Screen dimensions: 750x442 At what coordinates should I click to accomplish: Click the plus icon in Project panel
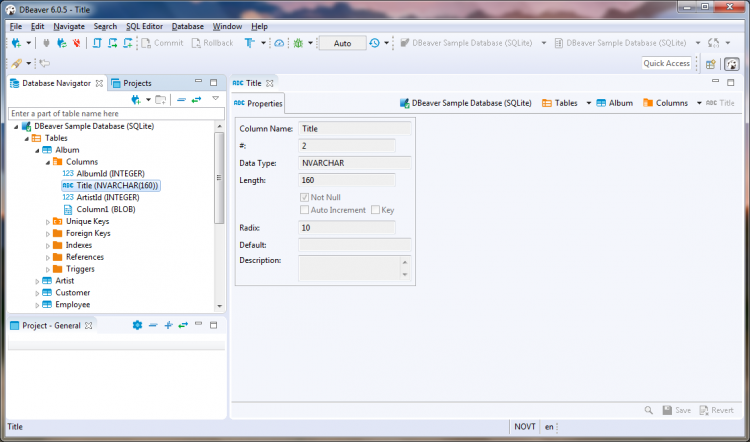tap(168, 325)
